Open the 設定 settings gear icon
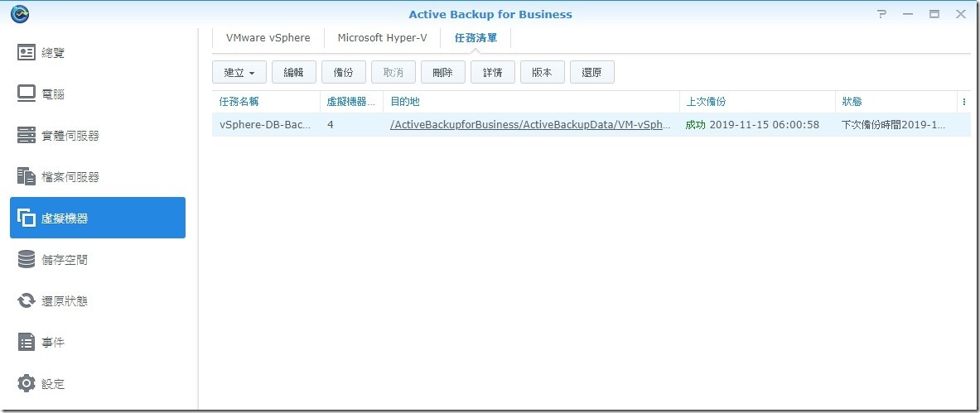 (27, 384)
